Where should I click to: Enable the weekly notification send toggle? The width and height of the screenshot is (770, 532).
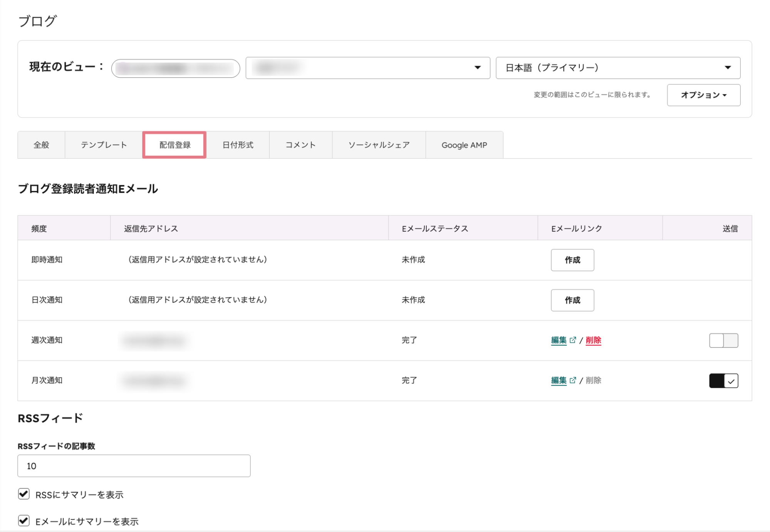723,341
